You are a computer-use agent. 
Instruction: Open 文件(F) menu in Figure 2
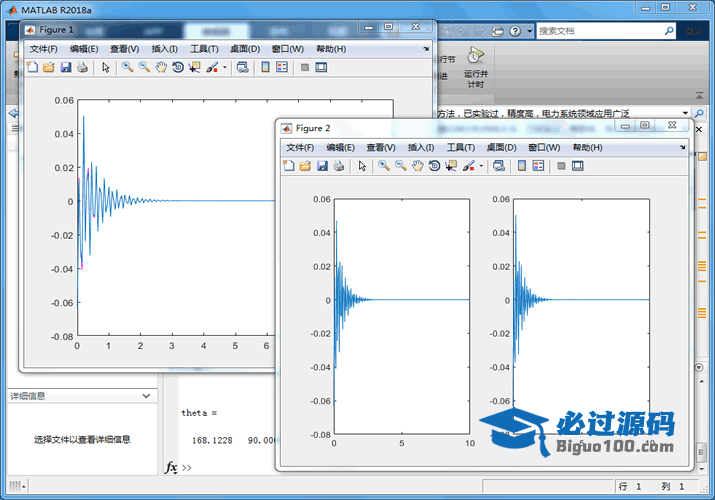(300, 147)
